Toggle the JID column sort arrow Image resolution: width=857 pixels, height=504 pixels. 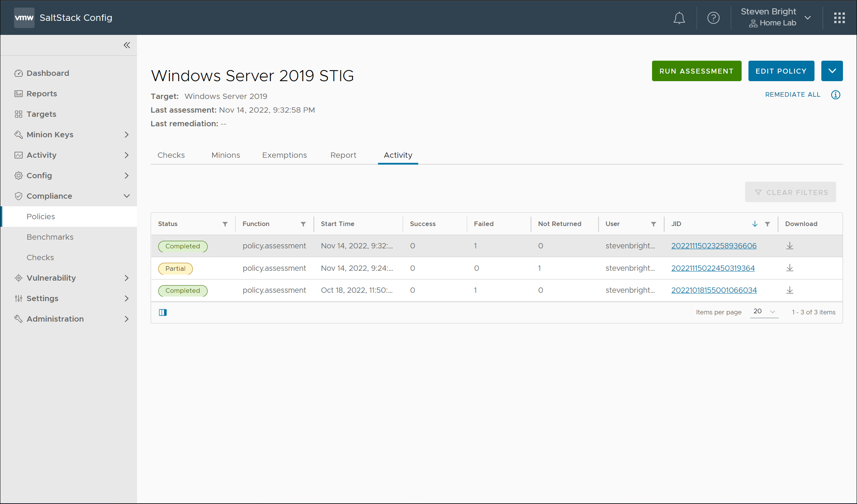[755, 224]
